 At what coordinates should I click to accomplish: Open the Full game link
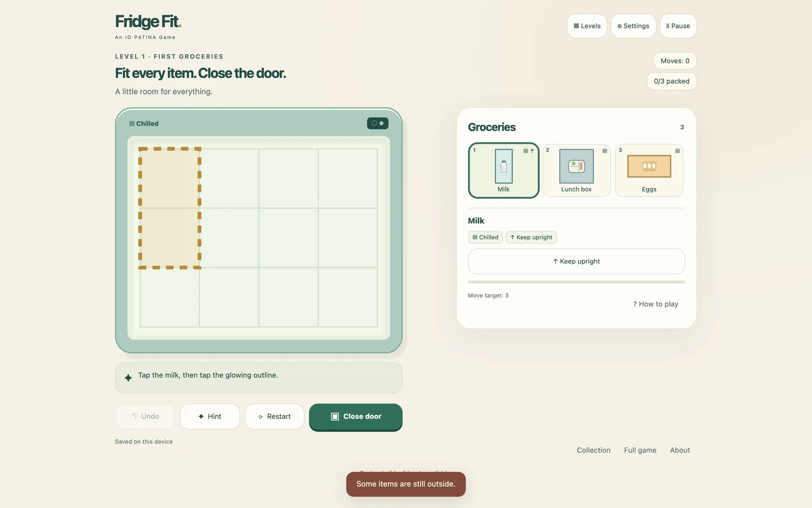click(640, 450)
